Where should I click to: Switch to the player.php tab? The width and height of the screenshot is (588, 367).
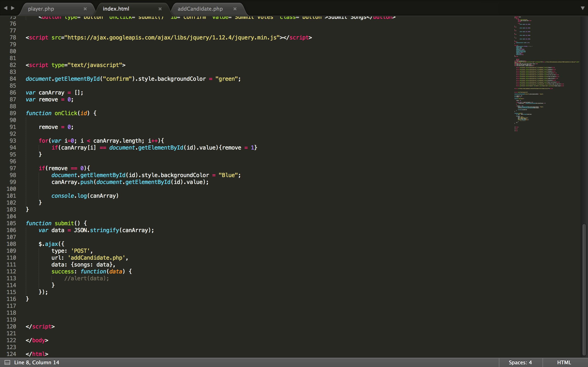[x=41, y=9]
